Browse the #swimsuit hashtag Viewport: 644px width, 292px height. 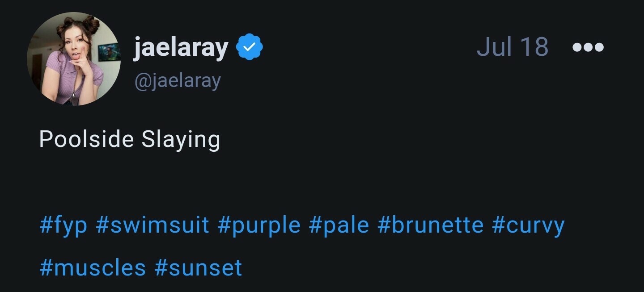(x=153, y=225)
